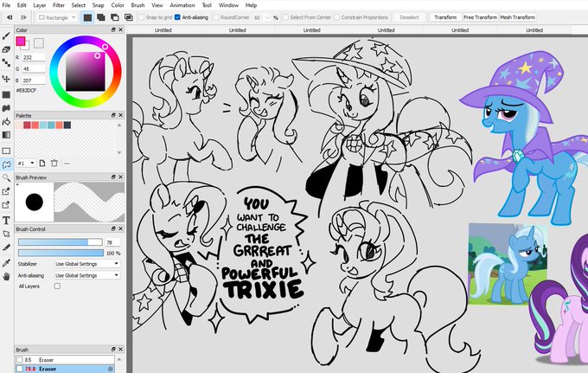Enable the RoundCorner checkbox
The image size is (588, 373).
click(x=216, y=17)
